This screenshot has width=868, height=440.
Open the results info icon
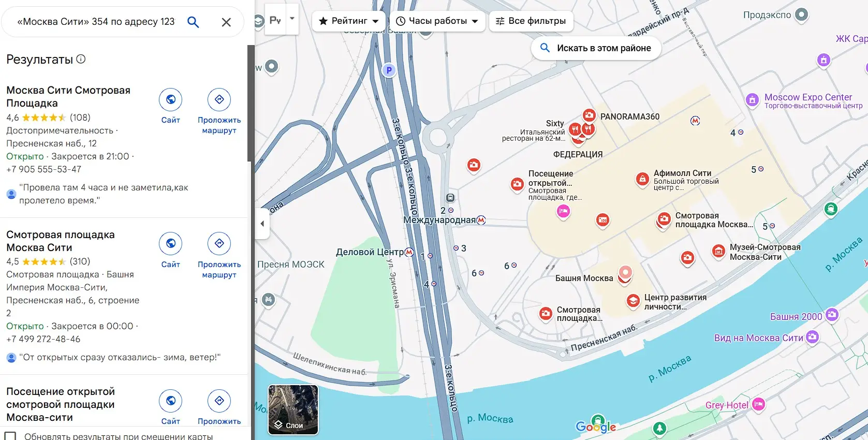[81, 59]
